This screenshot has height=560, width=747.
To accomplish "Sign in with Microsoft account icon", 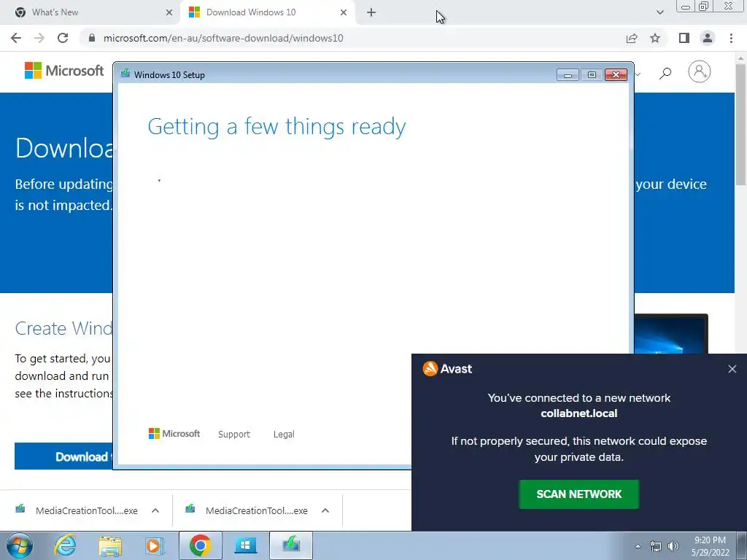I will [700, 71].
